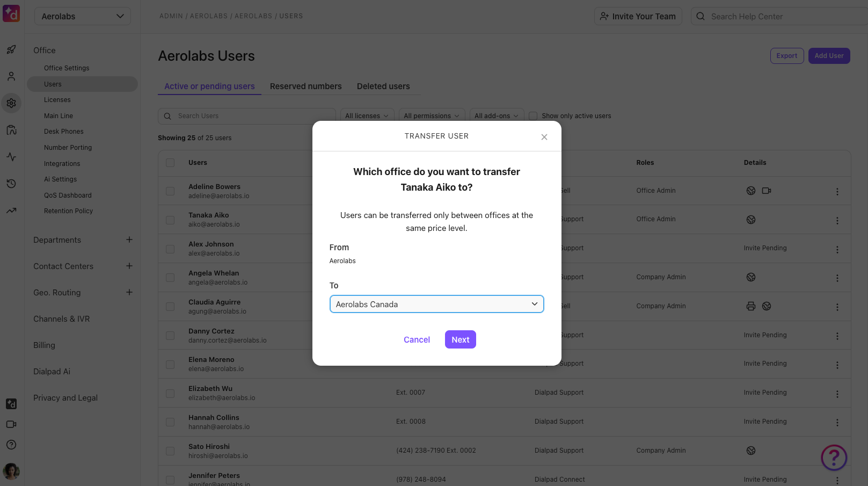Image resolution: width=868 pixels, height=486 pixels.
Task: Open Privacy and Legal in sidebar
Action: 65,398
